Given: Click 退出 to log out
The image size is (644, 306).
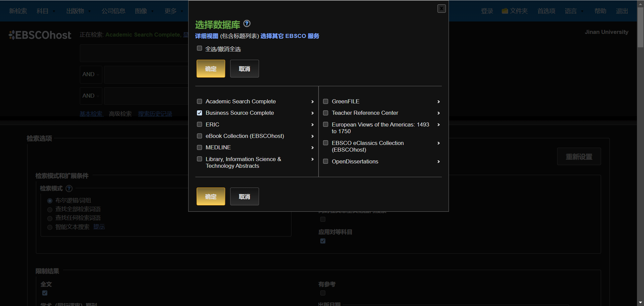Looking at the screenshot, I should [622, 11].
